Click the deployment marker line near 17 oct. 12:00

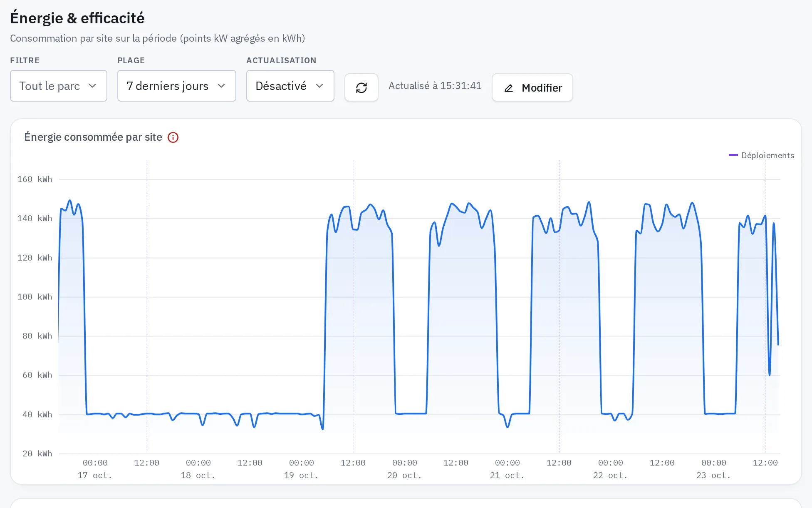coord(147,306)
